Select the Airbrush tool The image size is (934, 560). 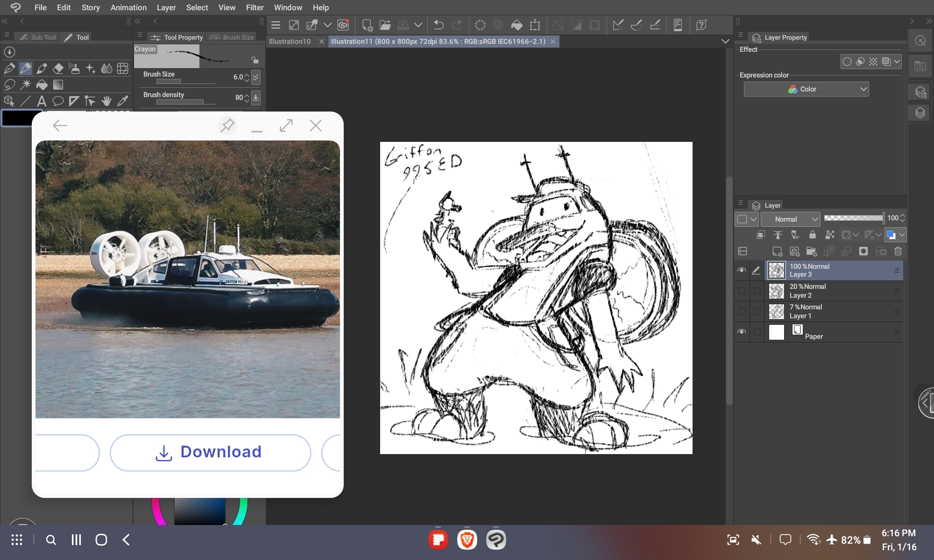[74, 69]
